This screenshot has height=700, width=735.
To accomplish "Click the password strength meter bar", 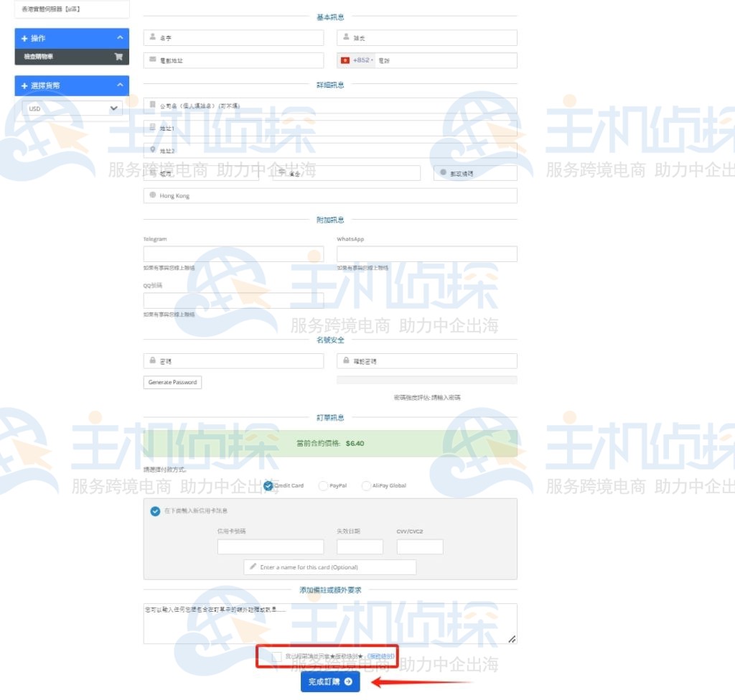I will click(426, 380).
